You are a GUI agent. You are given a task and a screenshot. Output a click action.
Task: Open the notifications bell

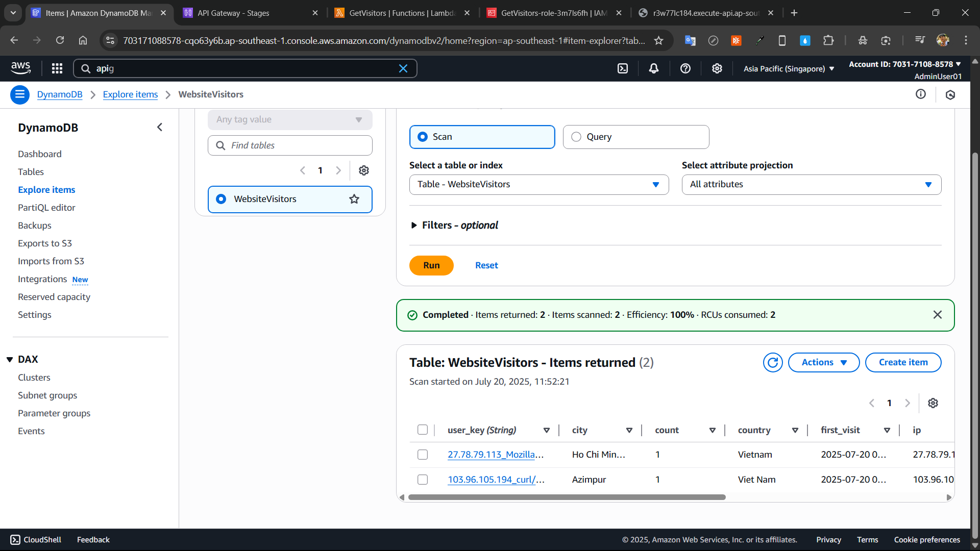(654, 68)
